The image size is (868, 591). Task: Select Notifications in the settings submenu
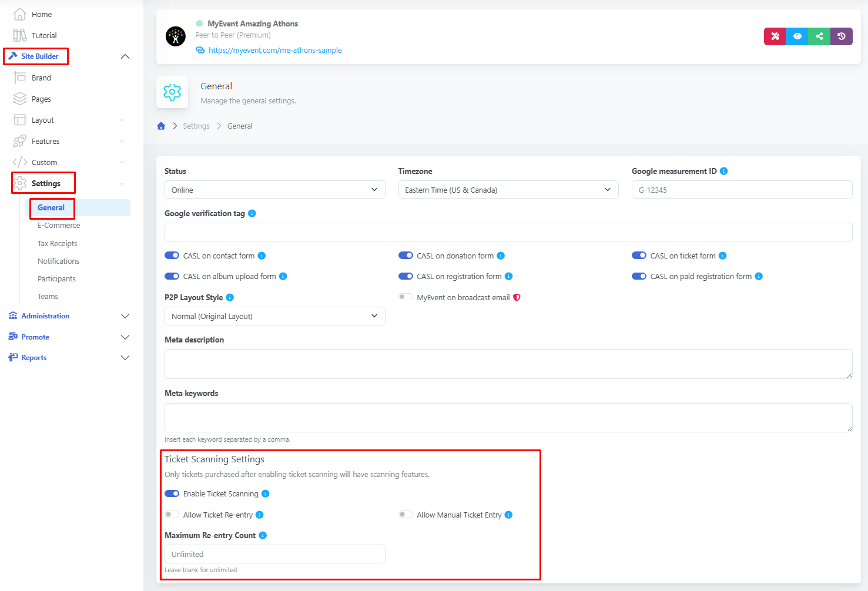click(x=58, y=261)
